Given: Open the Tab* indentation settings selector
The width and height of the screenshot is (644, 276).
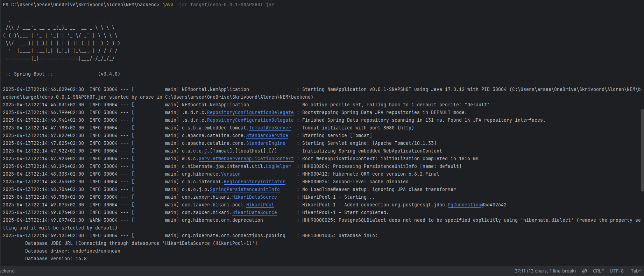Looking at the screenshot, I should 636,271.
